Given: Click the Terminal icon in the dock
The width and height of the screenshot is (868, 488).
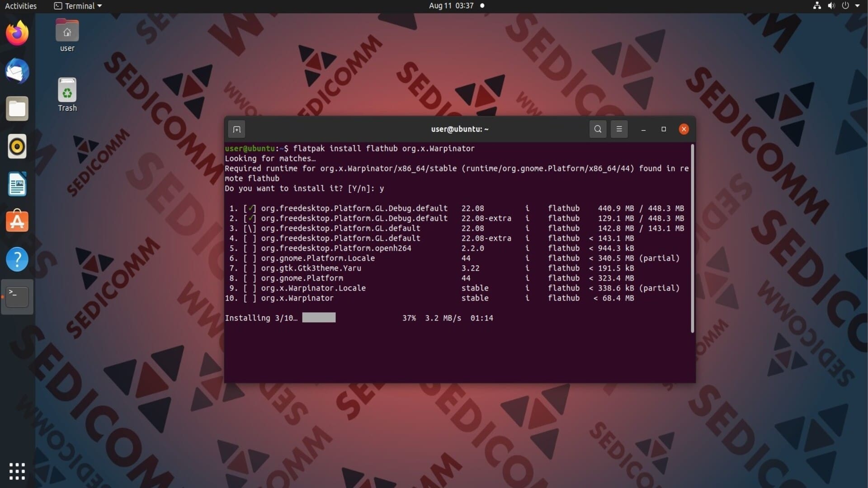Looking at the screenshot, I should [17, 297].
